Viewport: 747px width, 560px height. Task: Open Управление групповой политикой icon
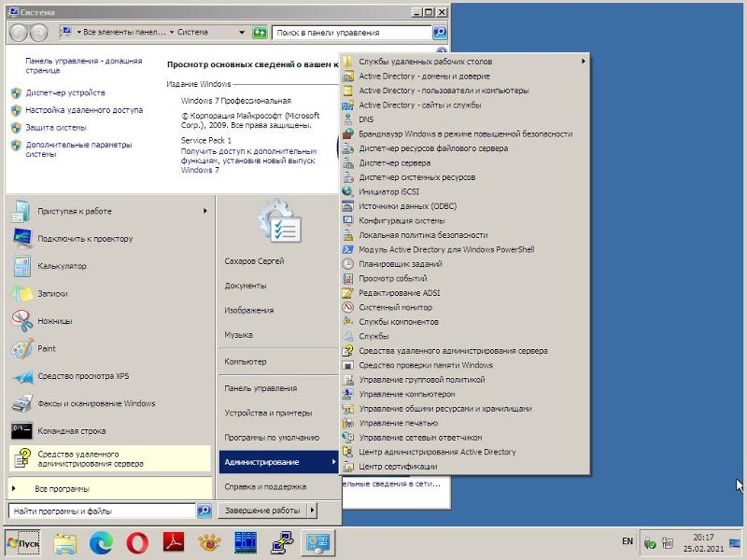click(x=348, y=380)
